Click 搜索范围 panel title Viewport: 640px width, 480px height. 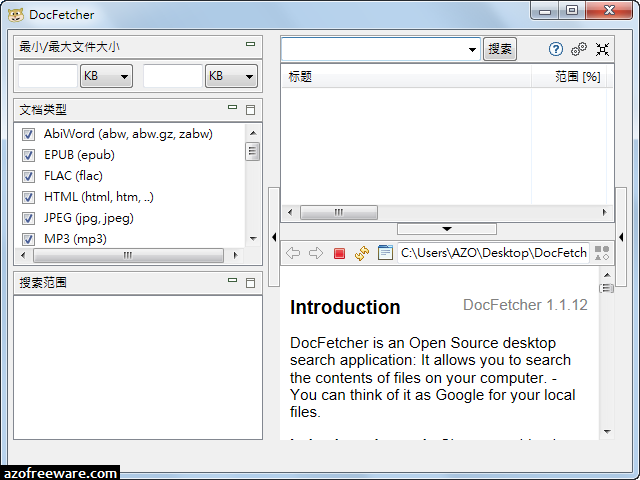pyautogui.click(x=43, y=282)
